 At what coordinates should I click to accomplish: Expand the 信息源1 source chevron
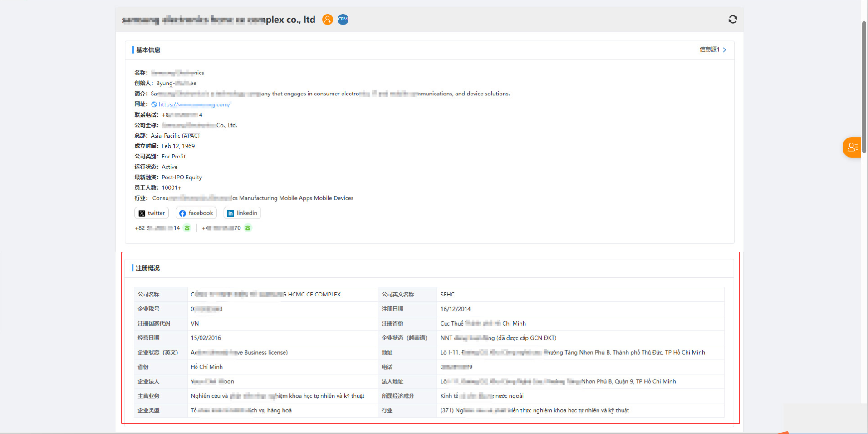(724, 50)
